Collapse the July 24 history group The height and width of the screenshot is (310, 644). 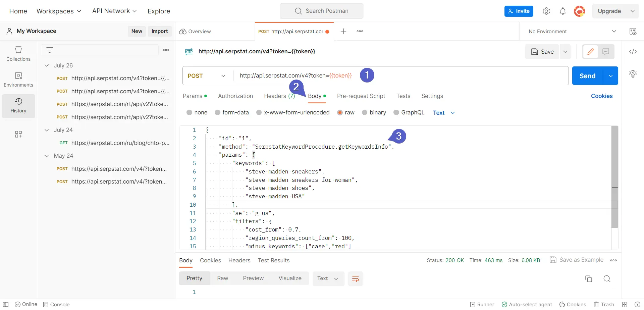point(47,130)
